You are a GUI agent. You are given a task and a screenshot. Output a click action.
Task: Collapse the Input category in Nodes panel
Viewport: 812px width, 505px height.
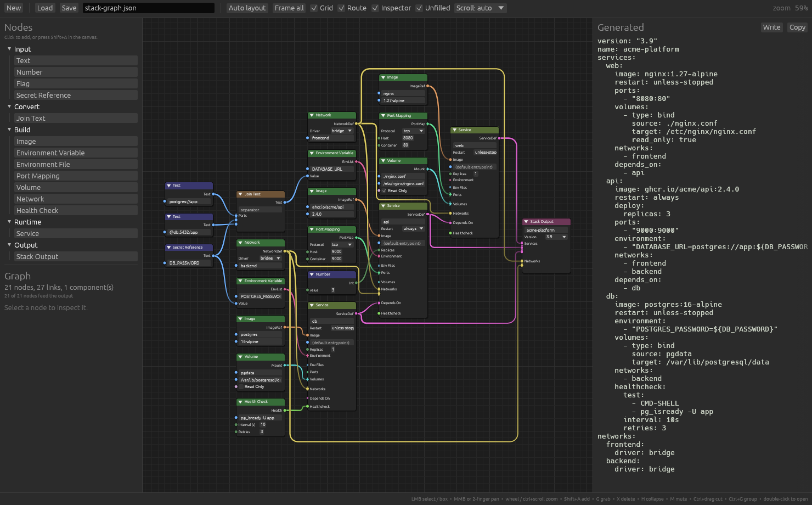tap(9, 49)
